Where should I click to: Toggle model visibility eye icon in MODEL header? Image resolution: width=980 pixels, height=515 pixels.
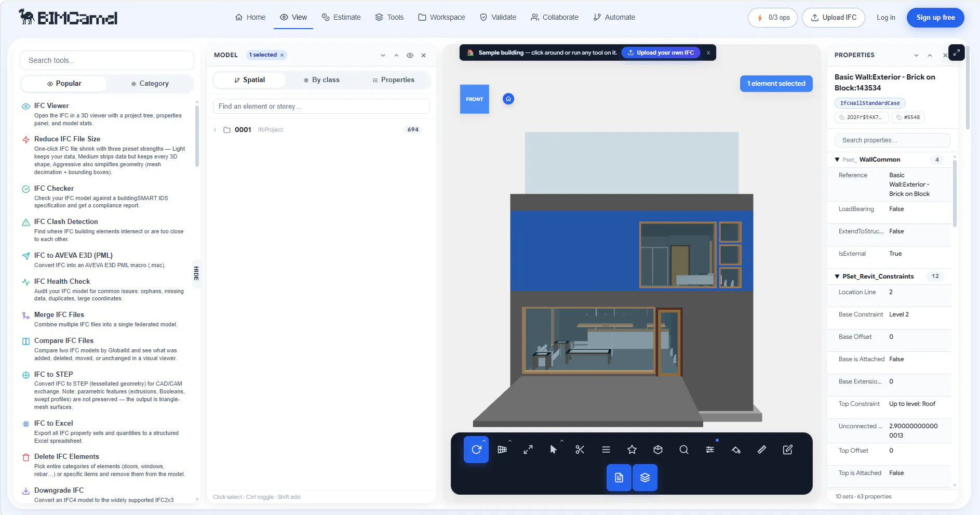pos(410,55)
